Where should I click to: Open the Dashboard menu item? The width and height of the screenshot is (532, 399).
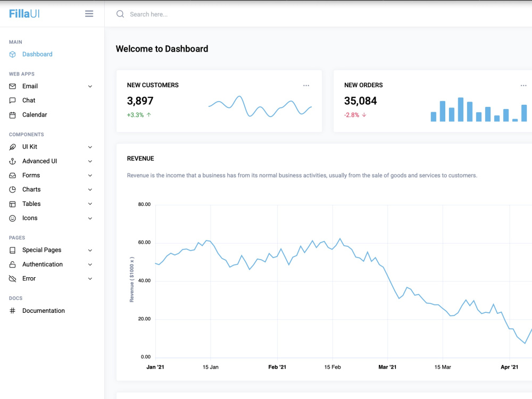click(37, 54)
